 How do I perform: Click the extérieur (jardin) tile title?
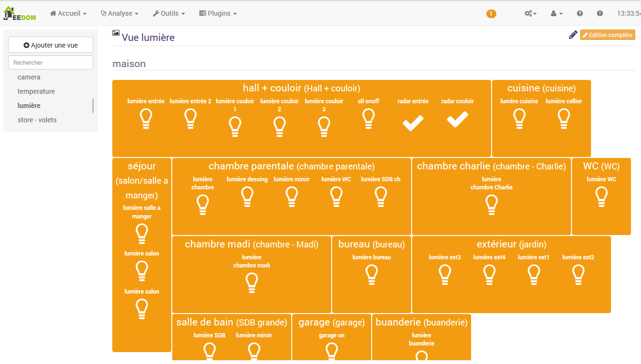512,244
